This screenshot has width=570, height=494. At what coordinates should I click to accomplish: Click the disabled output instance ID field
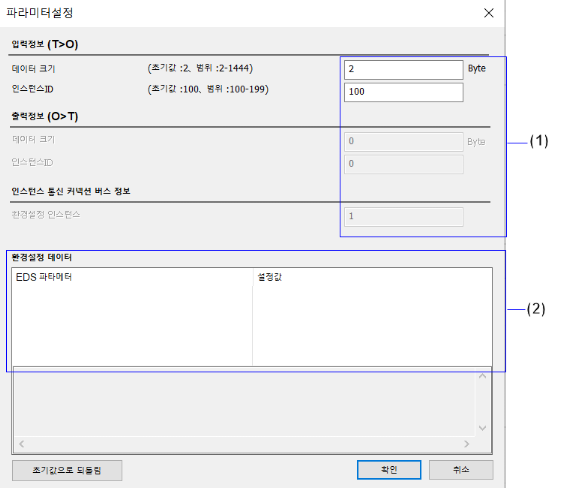pos(404,164)
